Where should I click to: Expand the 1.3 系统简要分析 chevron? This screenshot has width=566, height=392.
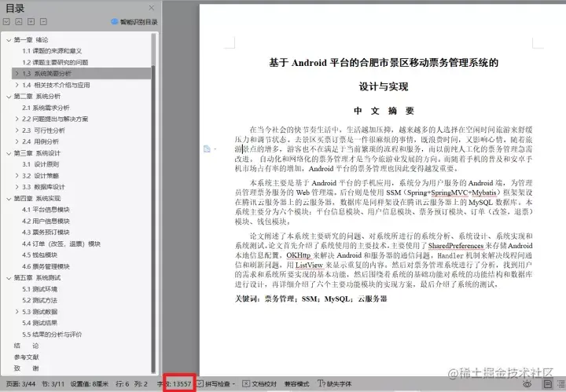click(17, 74)
